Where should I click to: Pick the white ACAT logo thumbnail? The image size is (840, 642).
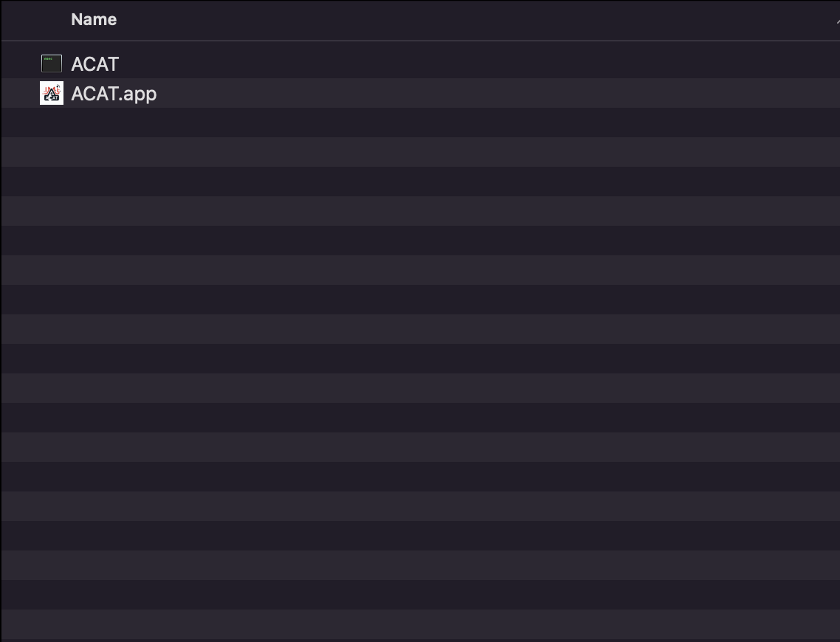(x=52, y=93)
